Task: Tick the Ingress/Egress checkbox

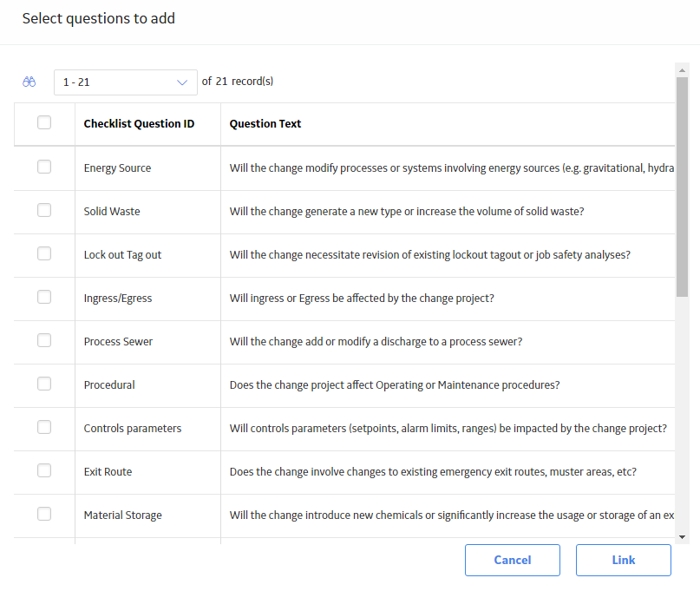Action: coord(44,297)
